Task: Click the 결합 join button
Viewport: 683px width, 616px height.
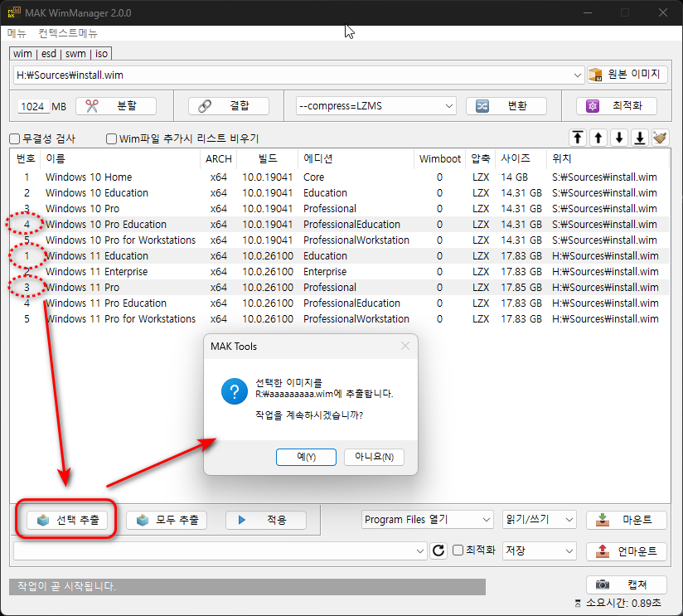Action: (x=229, y=106)
